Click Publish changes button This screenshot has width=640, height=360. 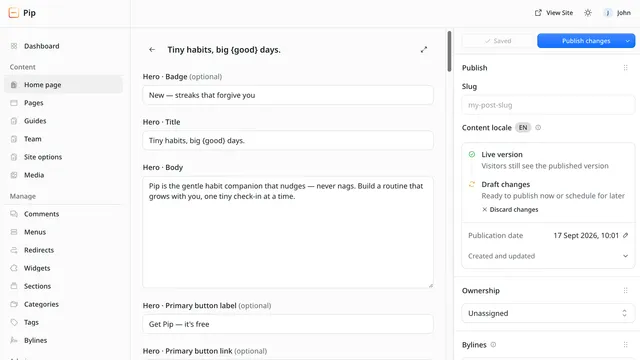579,41
